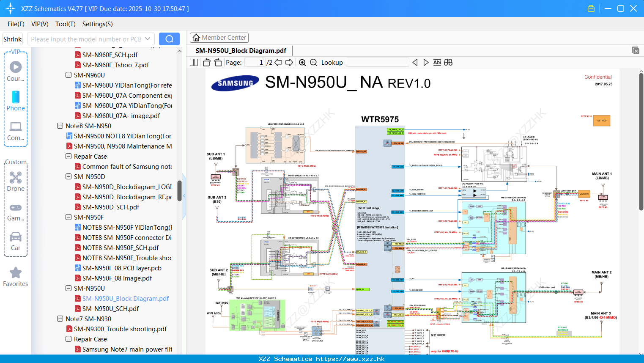
Task: Open the Member Center home button
Action: pyautogui.click(x=219, y=38)
